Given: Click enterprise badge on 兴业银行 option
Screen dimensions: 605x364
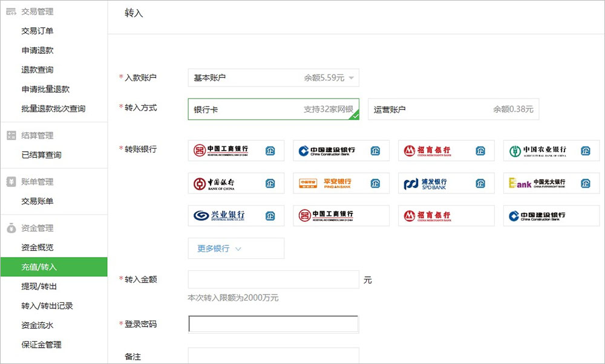Looking at the screenshot, I should point(270,216).
